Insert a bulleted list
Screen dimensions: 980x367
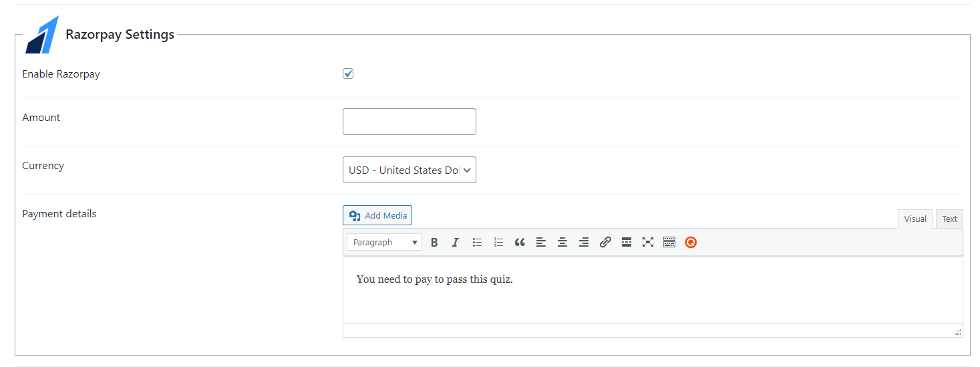pyautogui.click(x=477, y=242)
